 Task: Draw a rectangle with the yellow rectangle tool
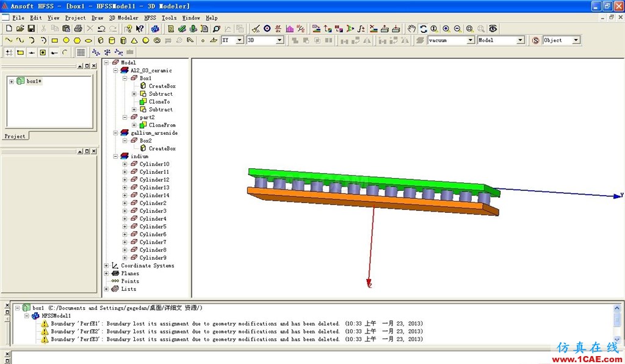click(x=54, y=40)
